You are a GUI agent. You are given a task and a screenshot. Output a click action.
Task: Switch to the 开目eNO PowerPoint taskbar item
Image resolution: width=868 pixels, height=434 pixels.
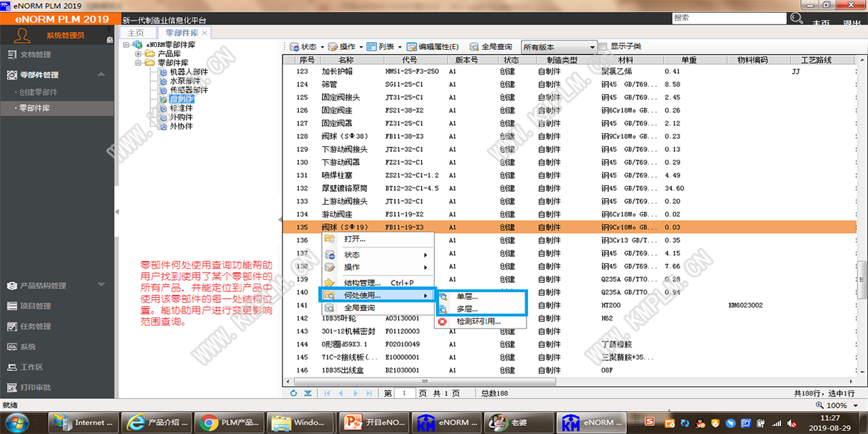click(x=374, y=422)
